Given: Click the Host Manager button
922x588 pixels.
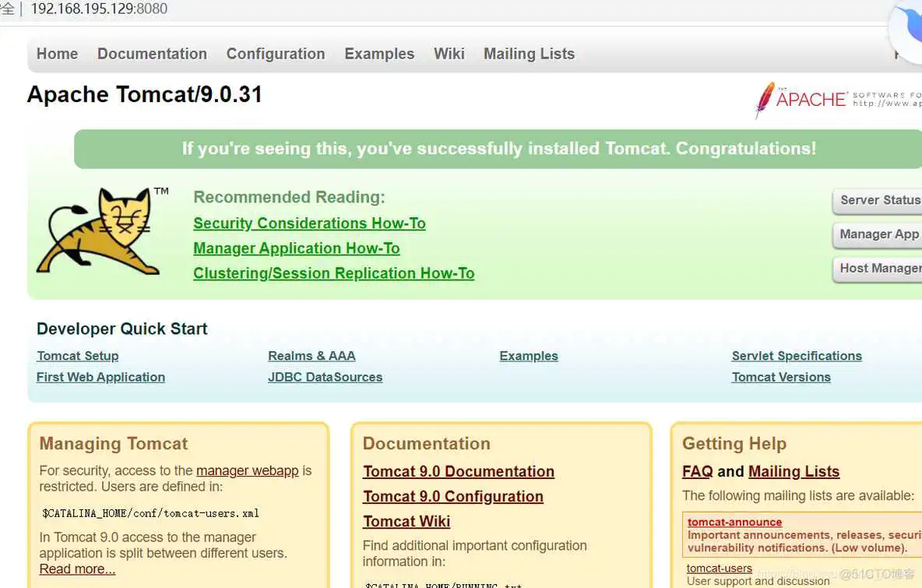Looking at the screenshot, I should 878,269.
